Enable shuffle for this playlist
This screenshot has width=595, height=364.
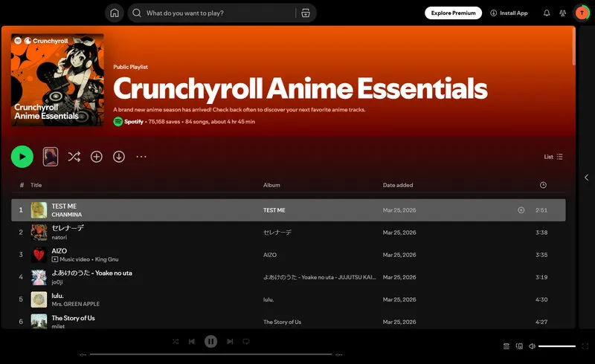[74, 157]
